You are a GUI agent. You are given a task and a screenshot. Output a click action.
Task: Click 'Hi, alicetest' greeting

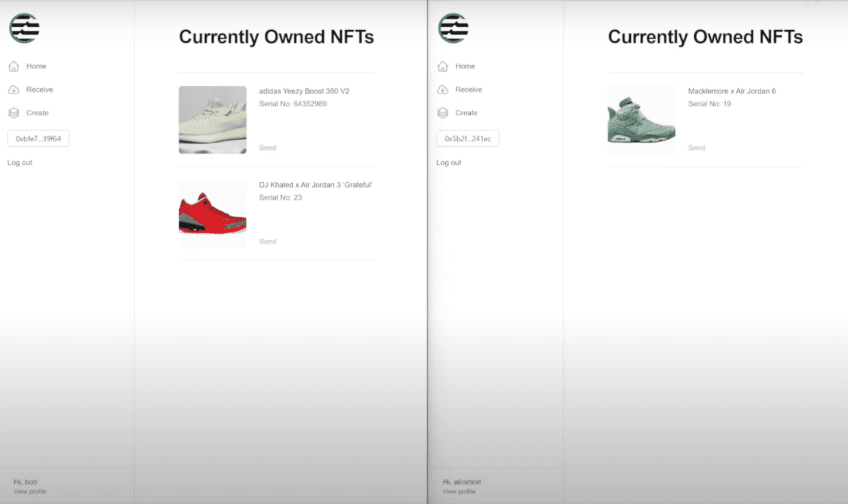click(462, 482)
